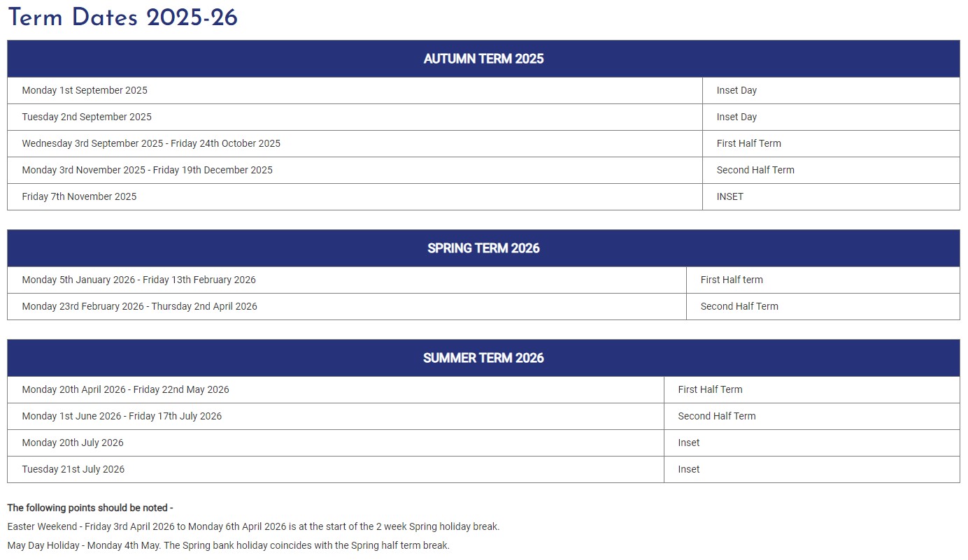The height and width of the screenshot is (560, 968).
Task: Select the uppercase INSET label cell
Action: click(x=831, y=196)
